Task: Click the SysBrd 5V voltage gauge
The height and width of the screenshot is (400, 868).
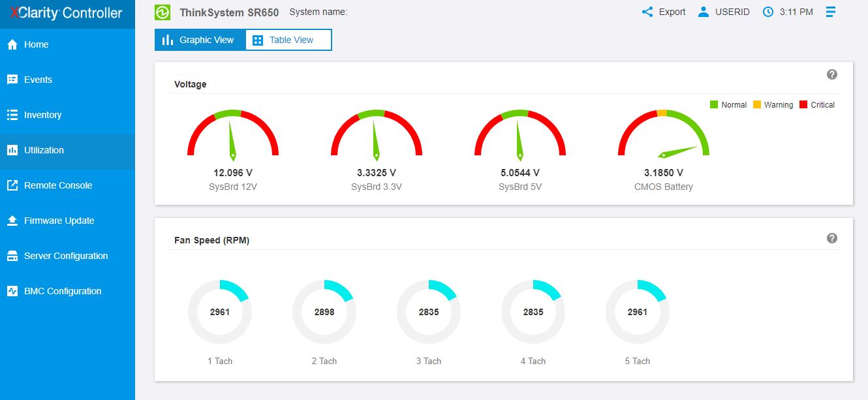Action: coord(520,134)
